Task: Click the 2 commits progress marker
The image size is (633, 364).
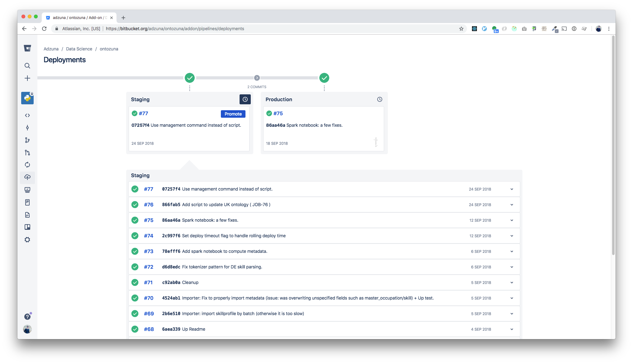Action: point(257,78)
